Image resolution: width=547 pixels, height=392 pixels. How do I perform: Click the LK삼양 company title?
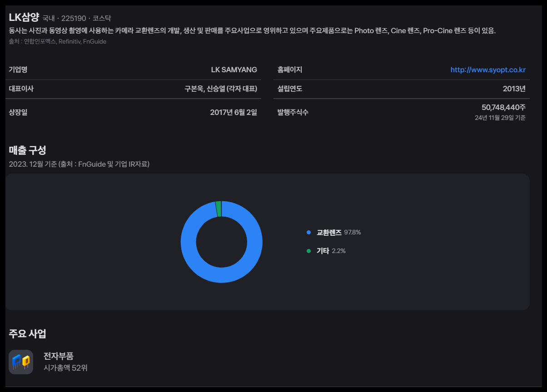point(24,18)
